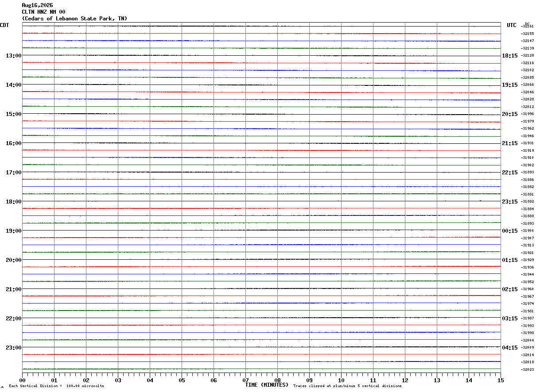Click the Traces clipped footnote text
This screenshot has height=392, width=536.
coord(347,386)
